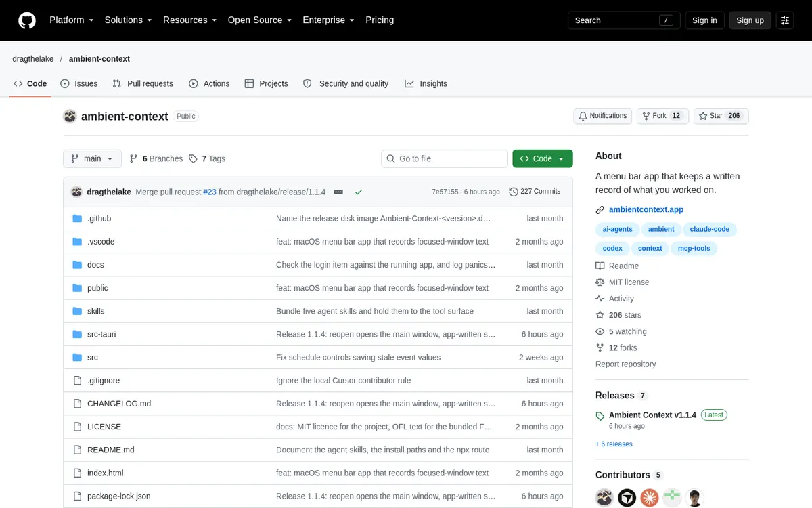Open the Pricing page
This screenshot has height=508, width=812.
click(380, 20)
